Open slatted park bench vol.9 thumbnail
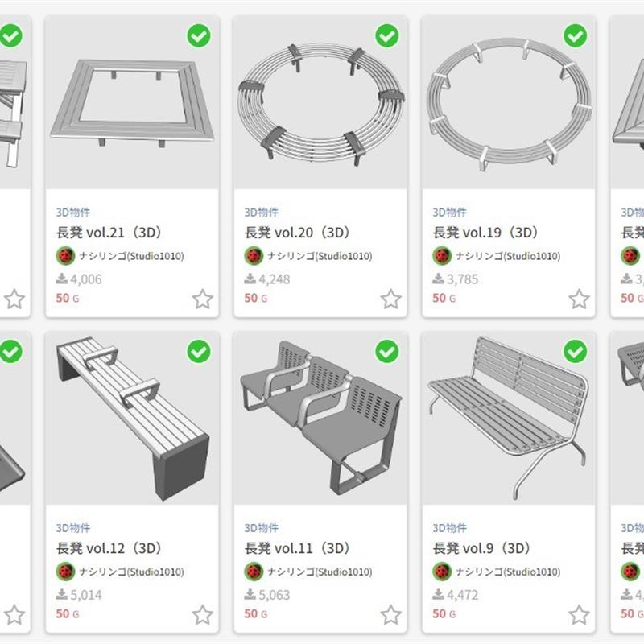 pyautogui.click(x=509, y=419)
